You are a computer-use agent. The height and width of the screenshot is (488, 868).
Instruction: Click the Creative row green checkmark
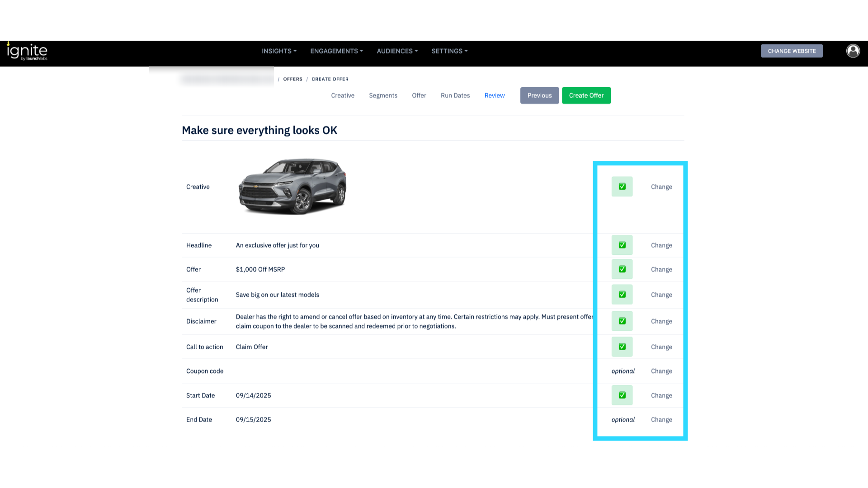click(622, 187)
